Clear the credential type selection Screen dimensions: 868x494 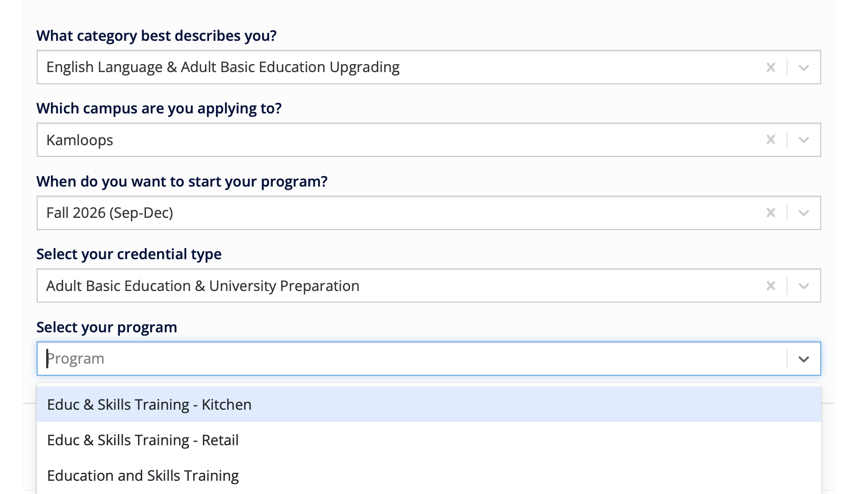(770, 285)
